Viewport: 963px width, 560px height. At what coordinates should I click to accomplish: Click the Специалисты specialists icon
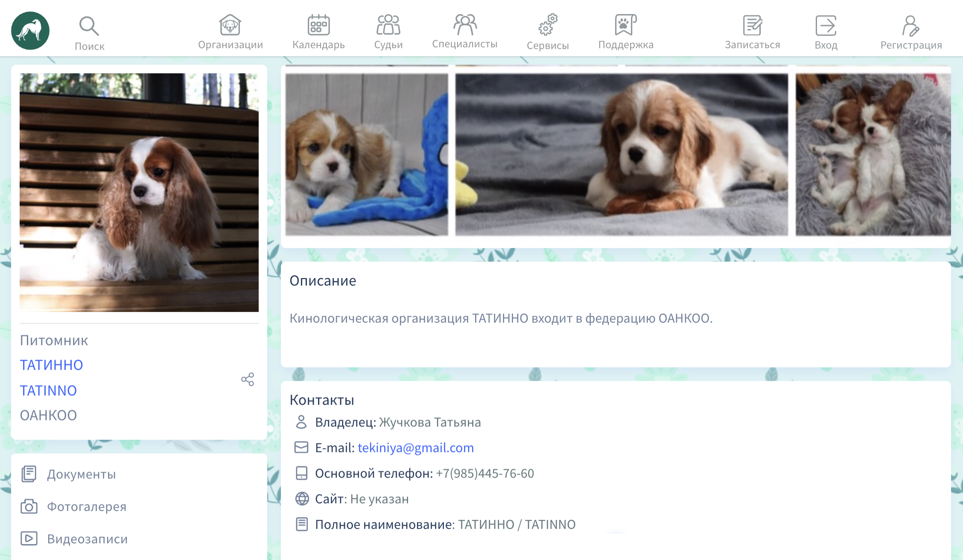pos(464,23)
